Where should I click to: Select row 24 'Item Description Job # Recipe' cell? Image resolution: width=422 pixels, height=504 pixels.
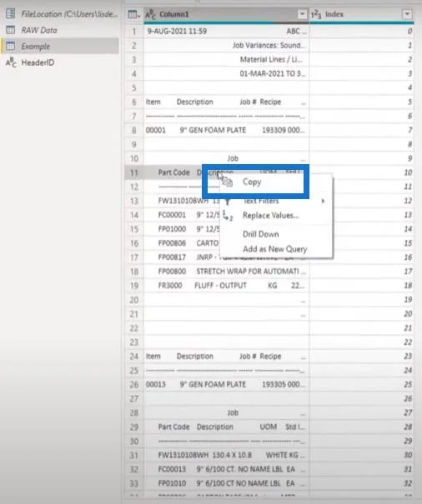[x=226, y=357]
